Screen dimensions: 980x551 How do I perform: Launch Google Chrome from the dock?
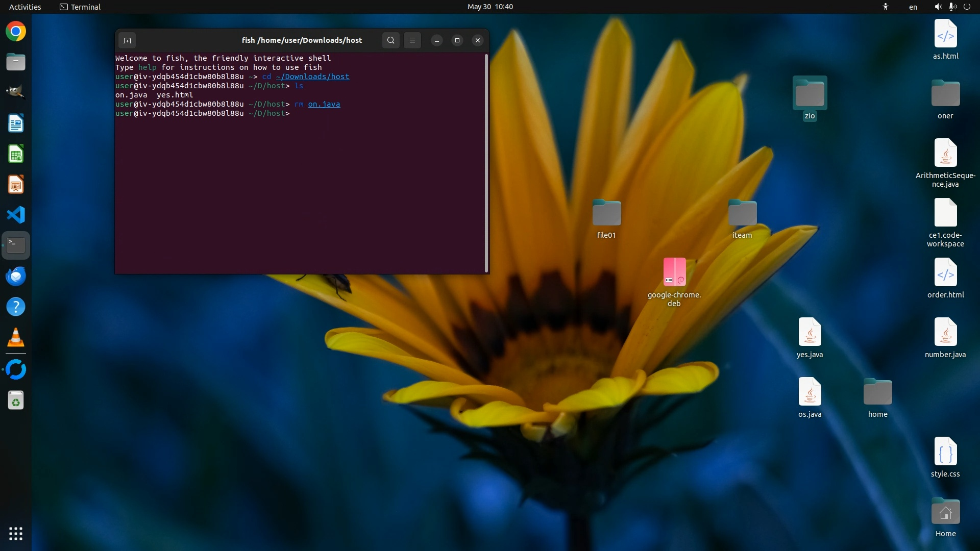coord(16,32)
